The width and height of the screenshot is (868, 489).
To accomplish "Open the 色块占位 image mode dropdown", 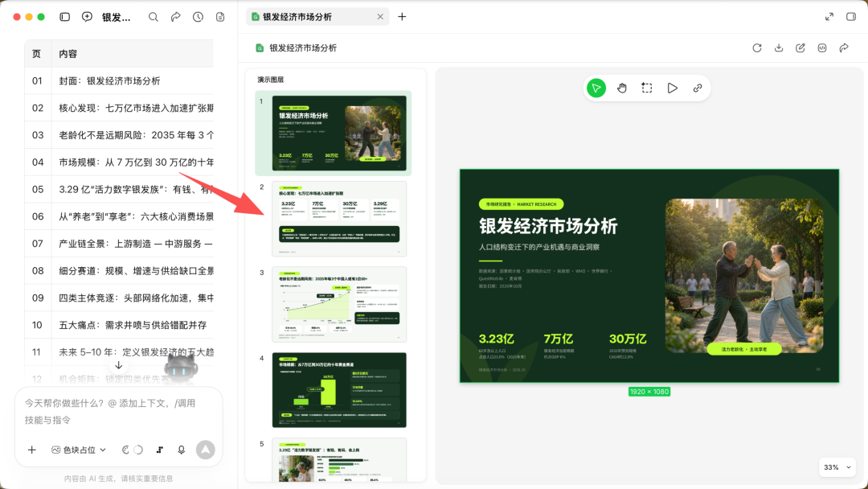I will coord(79,450).
